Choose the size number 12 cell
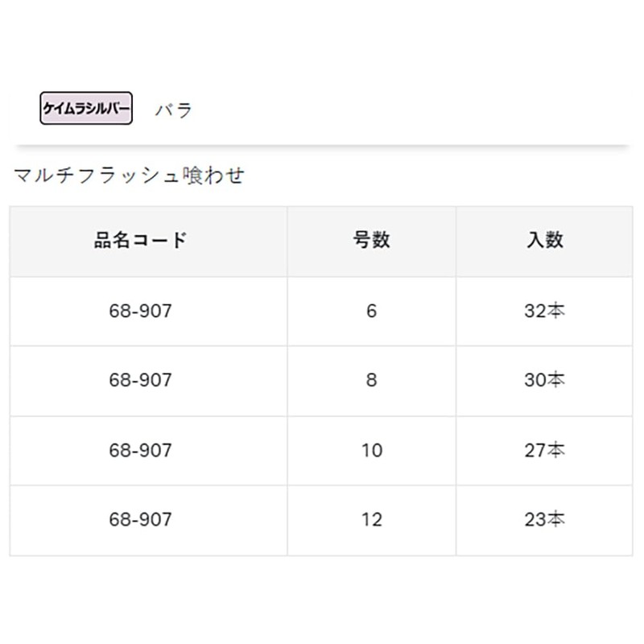 [371, 520]
